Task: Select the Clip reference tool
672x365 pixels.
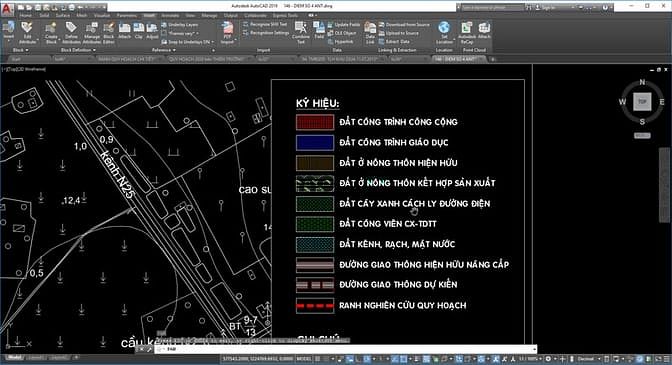Action: coord(138,31)
